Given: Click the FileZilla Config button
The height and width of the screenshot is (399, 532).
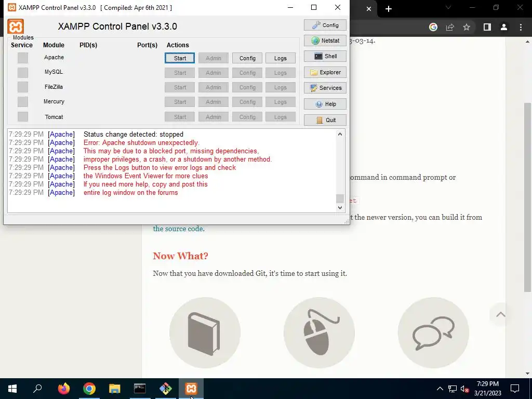Looking at the screenshot, I should click(x=247, y=87).
